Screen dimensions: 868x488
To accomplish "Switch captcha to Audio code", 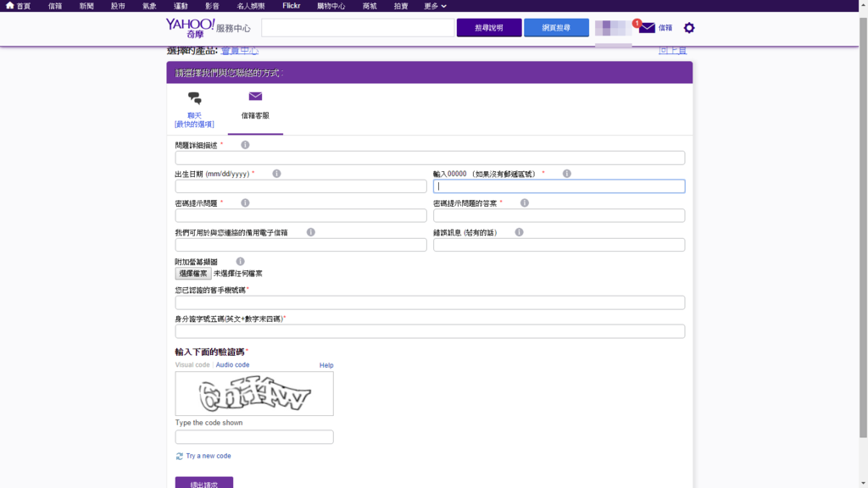I will 231,364.
